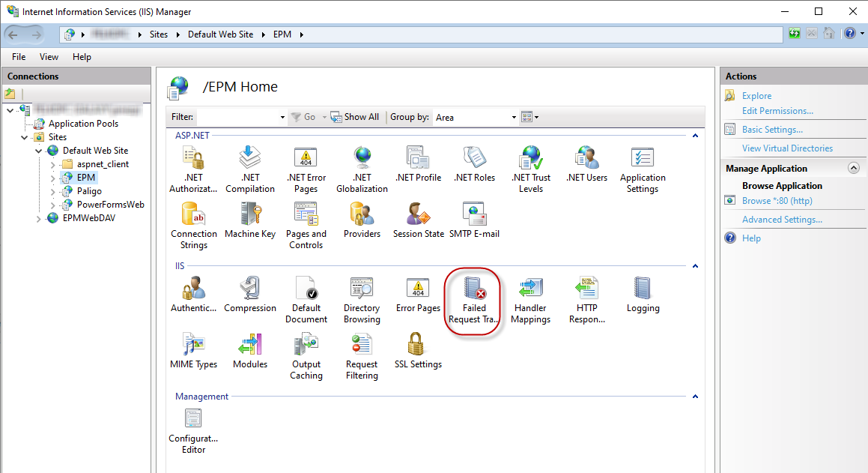Open Handler Mappings
Screen dimensions: 868x473
530,298
